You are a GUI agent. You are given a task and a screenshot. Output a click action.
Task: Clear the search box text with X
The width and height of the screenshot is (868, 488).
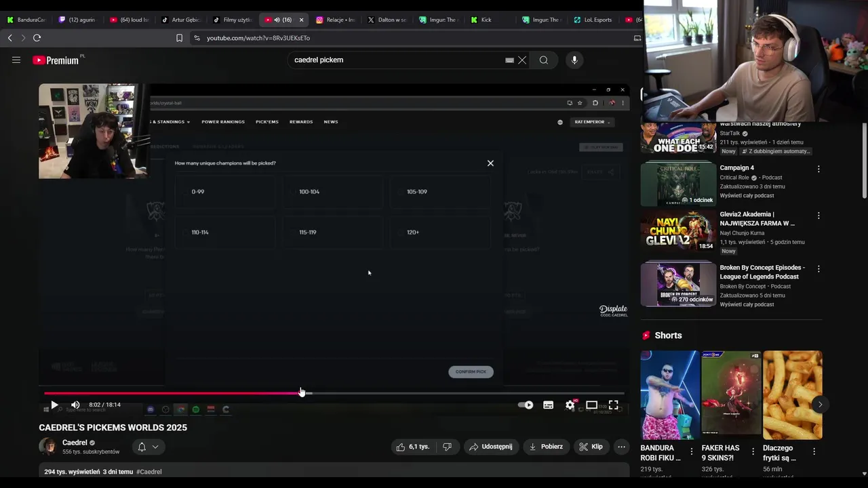click(x=522, y=60)
